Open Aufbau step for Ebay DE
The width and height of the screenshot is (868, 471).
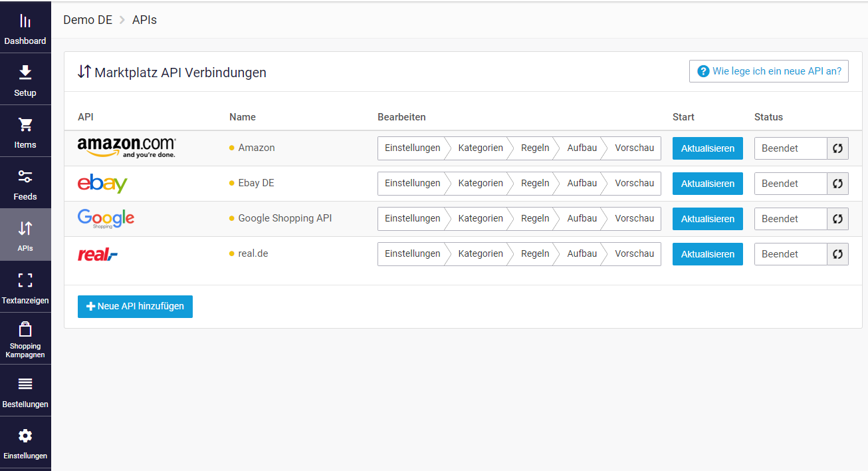click(582, 184)
